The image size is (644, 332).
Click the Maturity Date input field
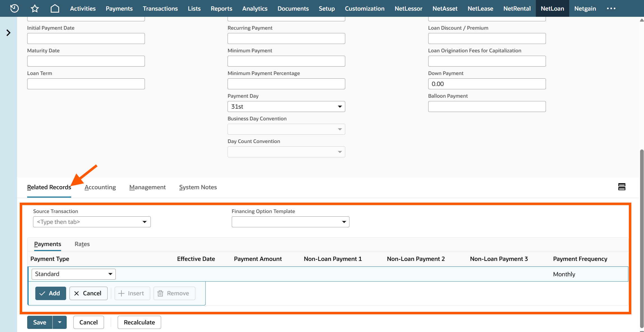[x=86, y=61]
